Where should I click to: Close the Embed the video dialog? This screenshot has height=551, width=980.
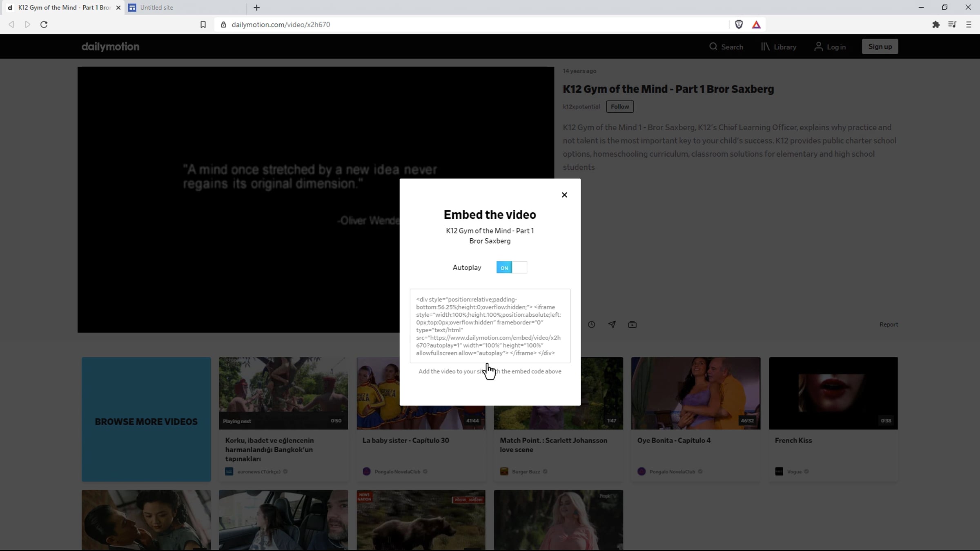tap(564, 195)
